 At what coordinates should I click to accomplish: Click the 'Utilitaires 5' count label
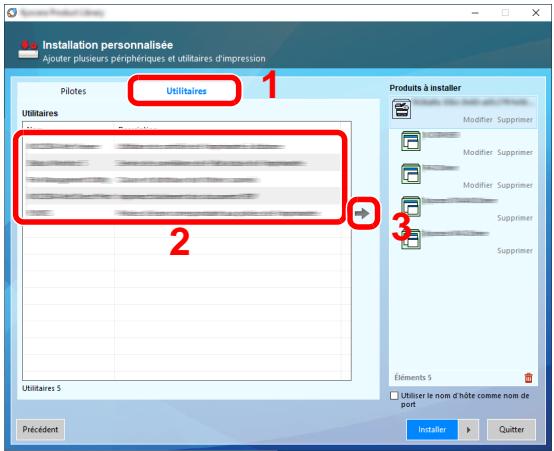41,388
